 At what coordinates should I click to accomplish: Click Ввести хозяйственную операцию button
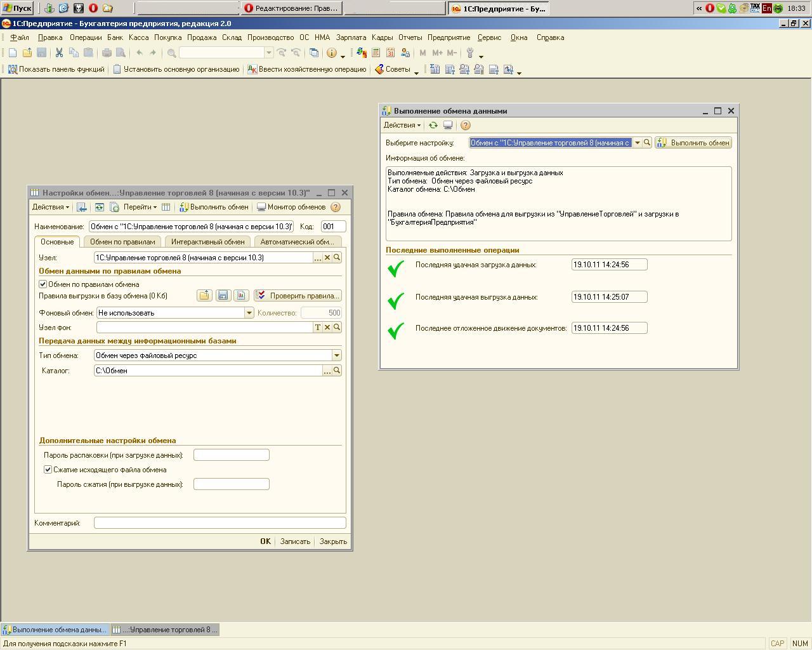pyautogui.click(x=307, y=69)
